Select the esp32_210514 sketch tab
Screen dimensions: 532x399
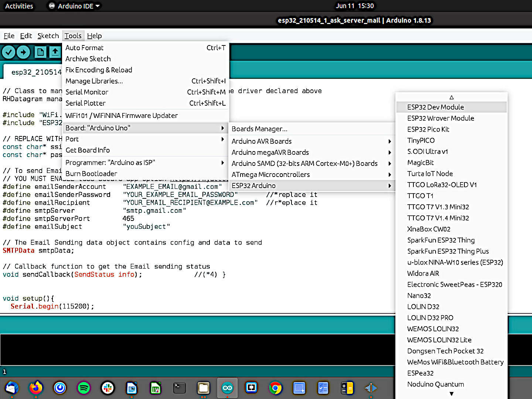tap(33, 72)
